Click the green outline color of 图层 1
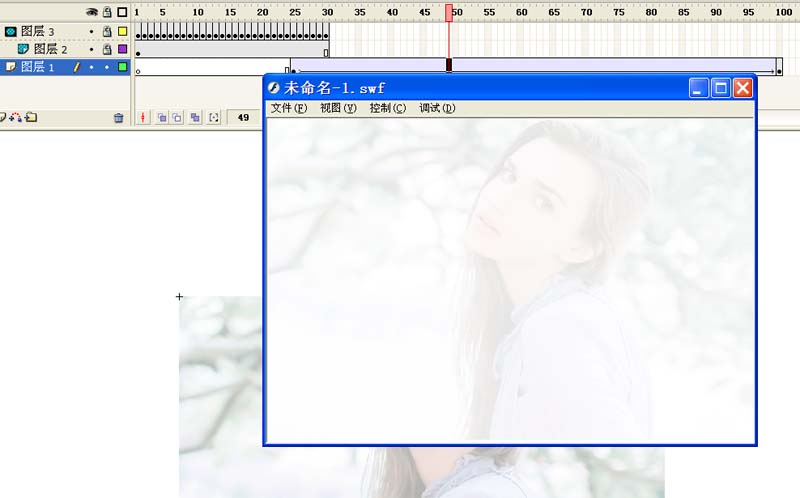 122,66
